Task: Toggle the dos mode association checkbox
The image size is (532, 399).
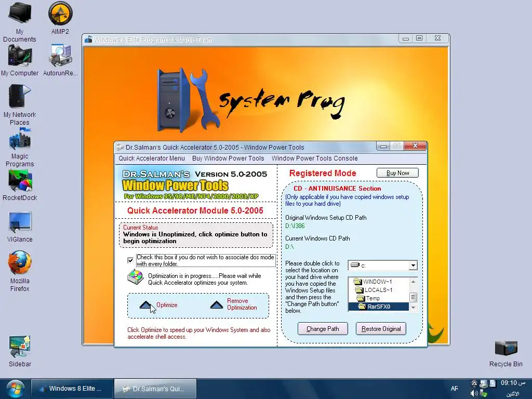Action: [x=130, y=260]
